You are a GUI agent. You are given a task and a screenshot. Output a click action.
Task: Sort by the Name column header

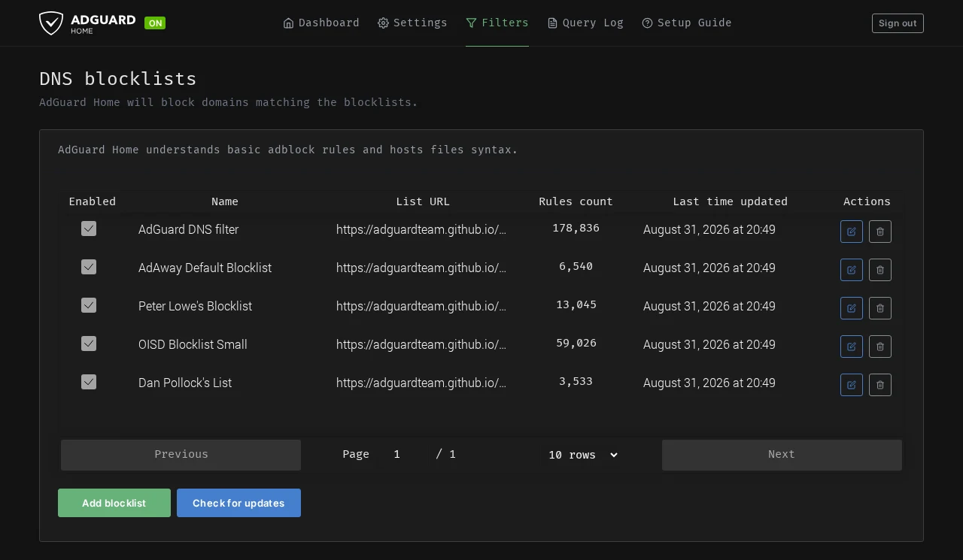coord(225,201)
